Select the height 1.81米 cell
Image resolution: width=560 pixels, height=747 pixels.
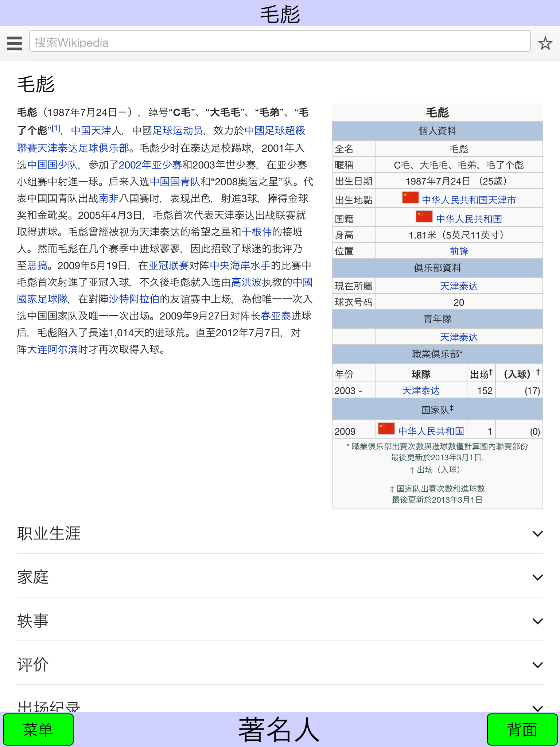click(459, 235)
